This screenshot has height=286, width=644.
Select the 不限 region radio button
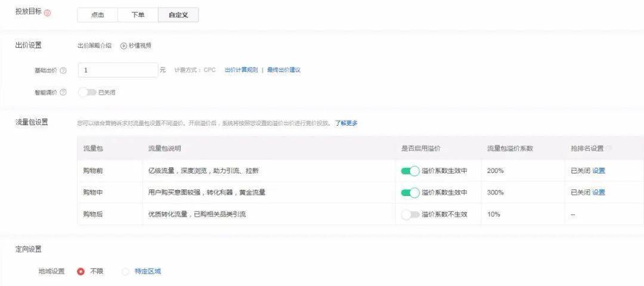click(x=80, y=272)
